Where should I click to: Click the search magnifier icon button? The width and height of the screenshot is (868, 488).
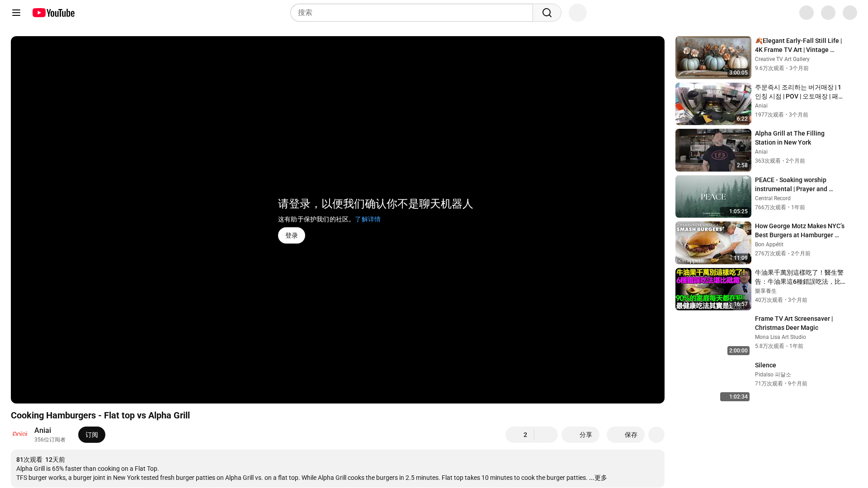tap(547, 13)
